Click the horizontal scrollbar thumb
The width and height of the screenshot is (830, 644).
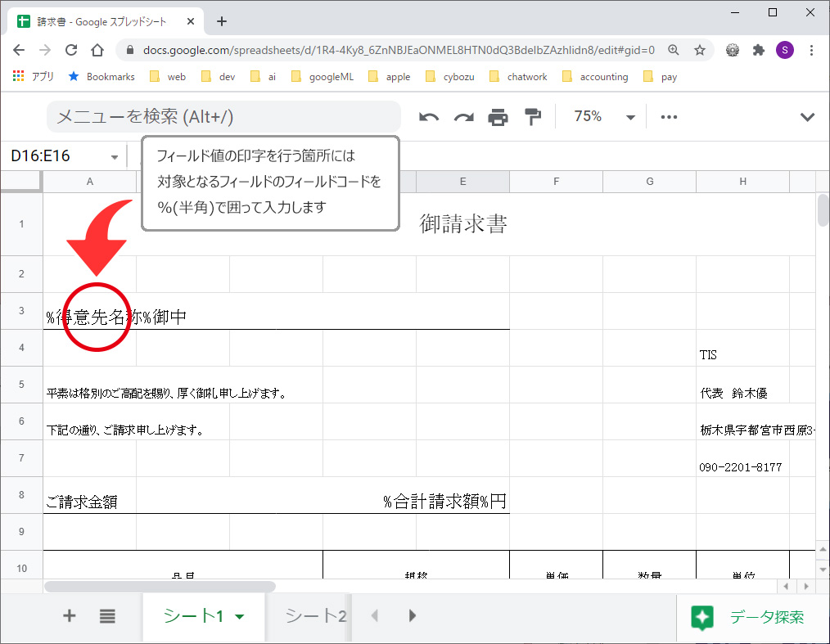[160, 587]
